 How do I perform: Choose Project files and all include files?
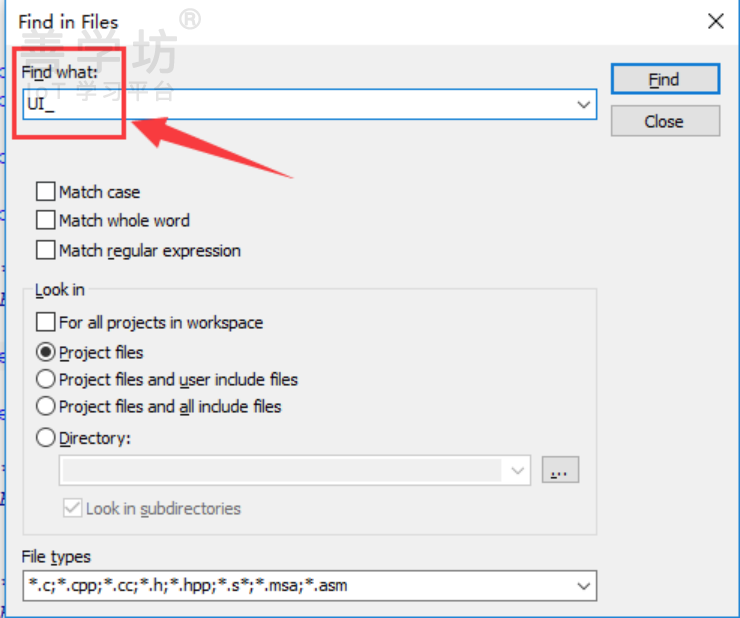[x=45, y=406]
